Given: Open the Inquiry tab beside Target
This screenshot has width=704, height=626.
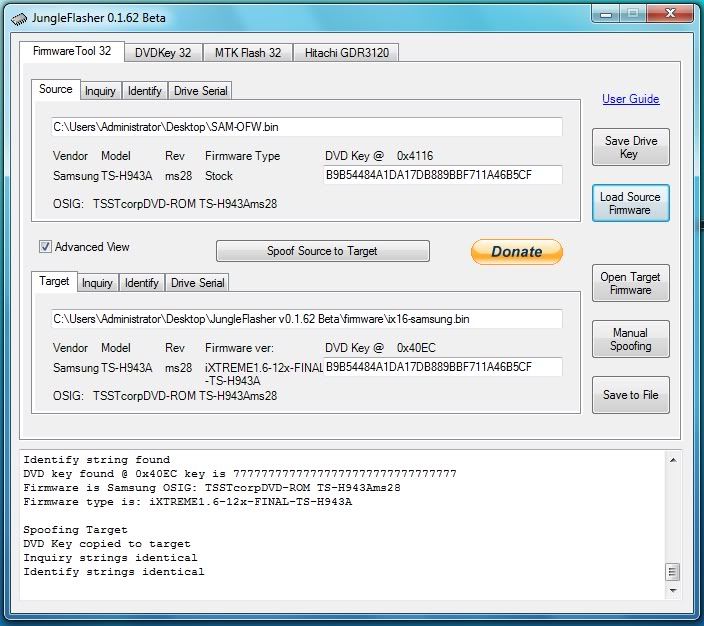Looking at the screenshot, I should click(x=97, y=283).
